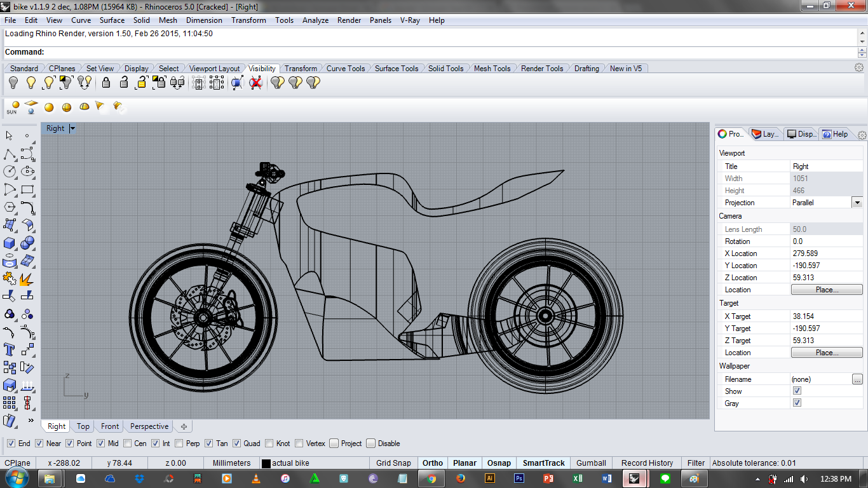
Task: Add a new viewport tab with plus
Action: point(184,426)
